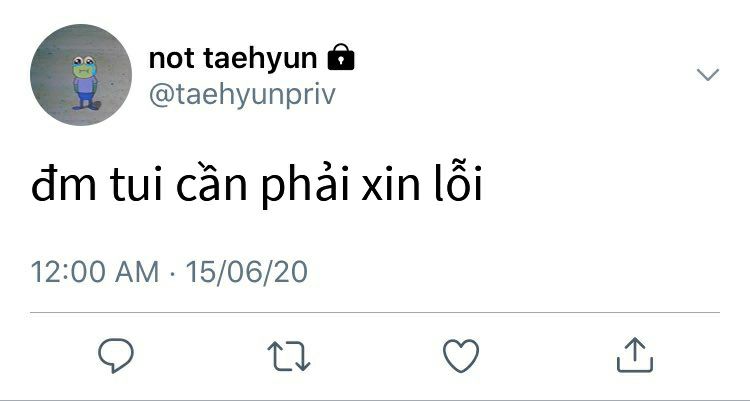Click the 15/06/20 tweet date
The height and width of the screenshot is (401, 750).
(x=246, y=271)
